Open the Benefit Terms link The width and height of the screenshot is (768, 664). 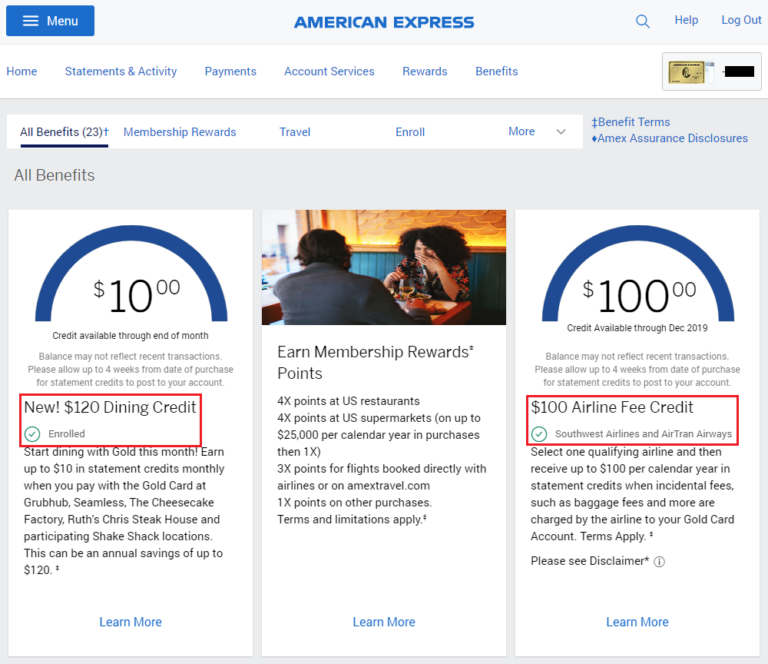[x=631, y=122]
